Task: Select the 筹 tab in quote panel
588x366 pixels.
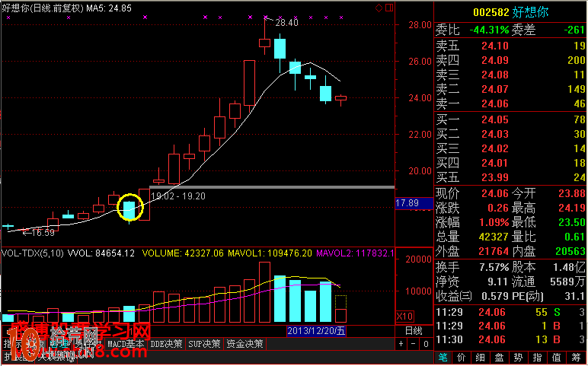Action: [576, 358]
